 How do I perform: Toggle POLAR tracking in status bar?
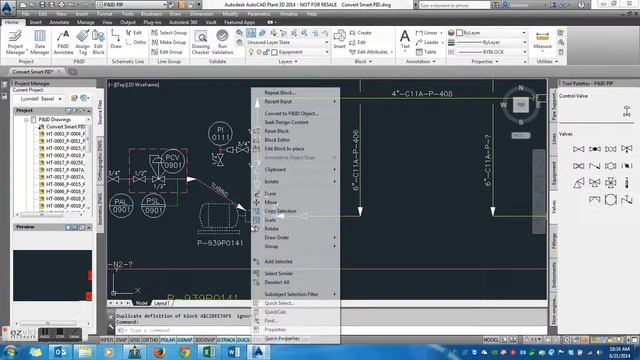[167, 340]
